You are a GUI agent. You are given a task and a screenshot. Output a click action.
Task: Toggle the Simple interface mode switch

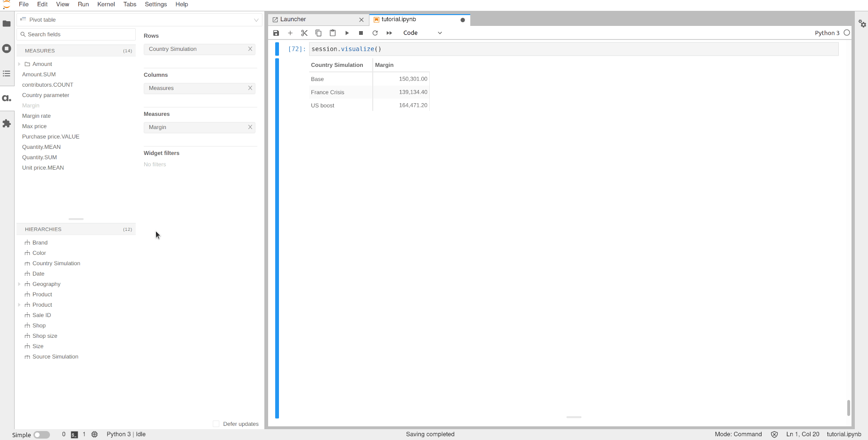41,435
